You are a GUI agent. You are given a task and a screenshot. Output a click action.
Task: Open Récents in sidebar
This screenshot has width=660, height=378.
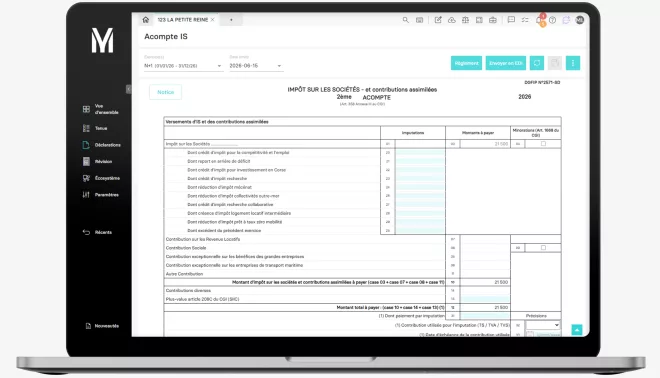97,232
